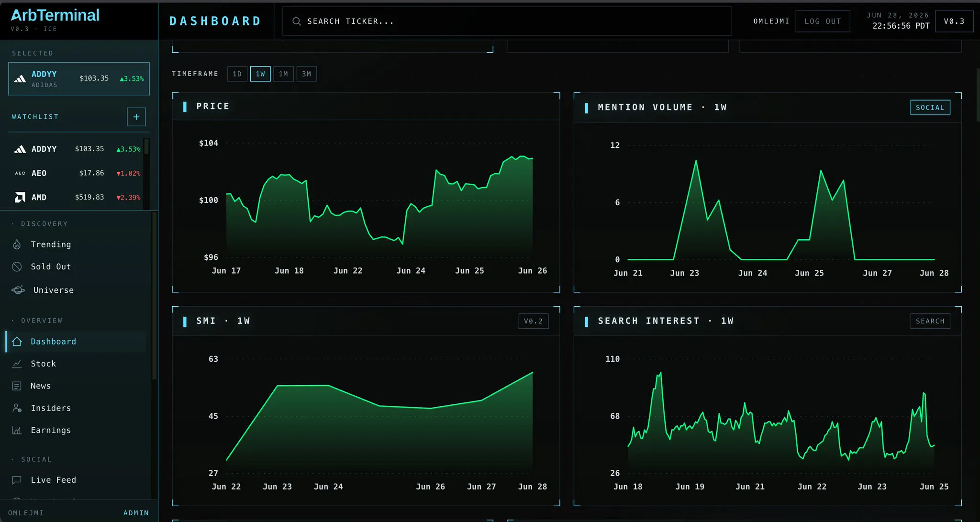Click the Sold Out circle-slash icon
980x522 pixels.
coord(17,267)
